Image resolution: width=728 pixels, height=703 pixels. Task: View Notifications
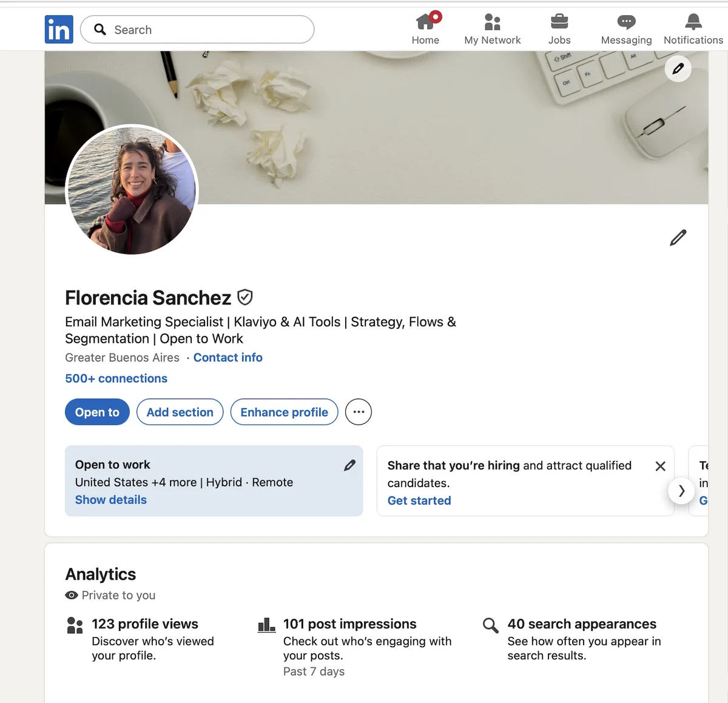(693, 29)
